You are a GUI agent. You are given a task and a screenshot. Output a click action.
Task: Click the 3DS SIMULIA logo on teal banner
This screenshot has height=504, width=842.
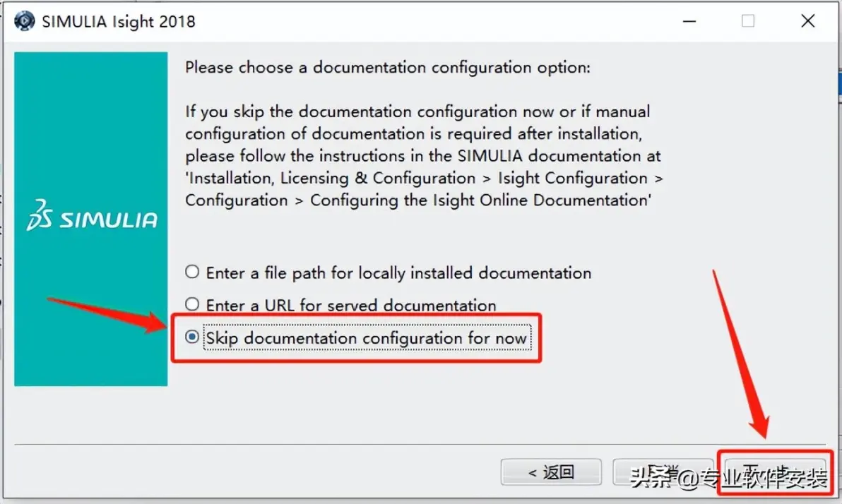(92, 216)
